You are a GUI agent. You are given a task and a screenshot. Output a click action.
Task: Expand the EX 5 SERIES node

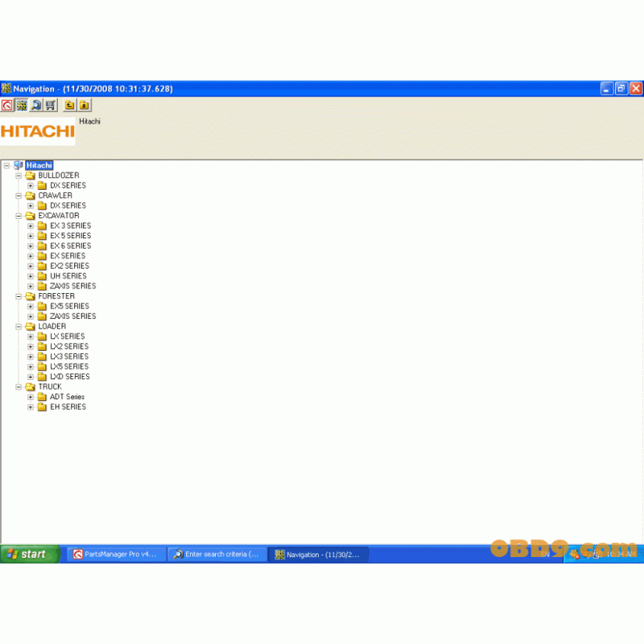coord(31,236)
